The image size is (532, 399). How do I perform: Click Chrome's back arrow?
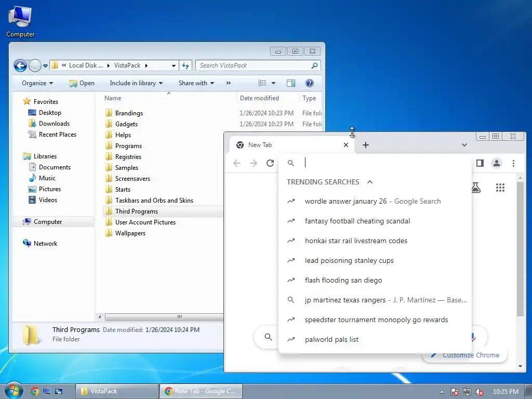click(237, 163)
